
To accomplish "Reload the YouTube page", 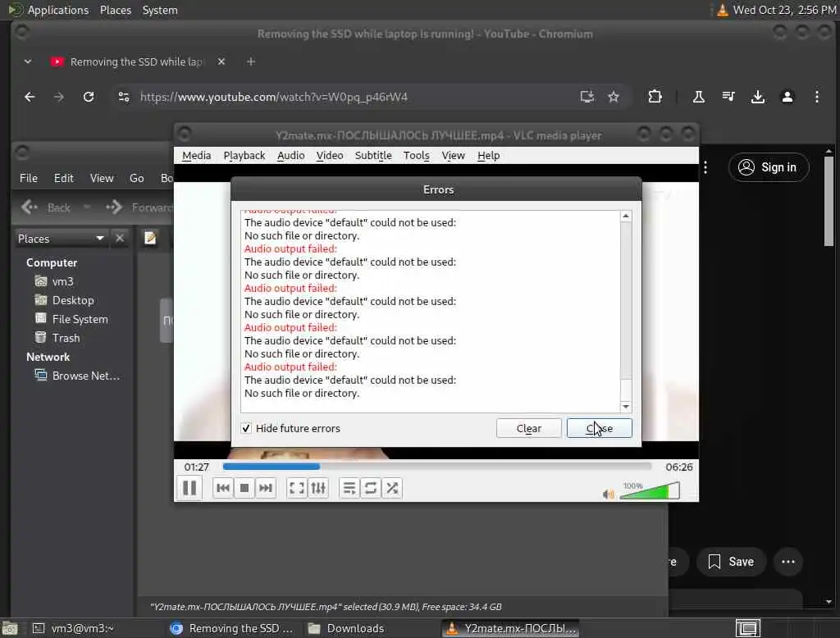I will (89, 97).
